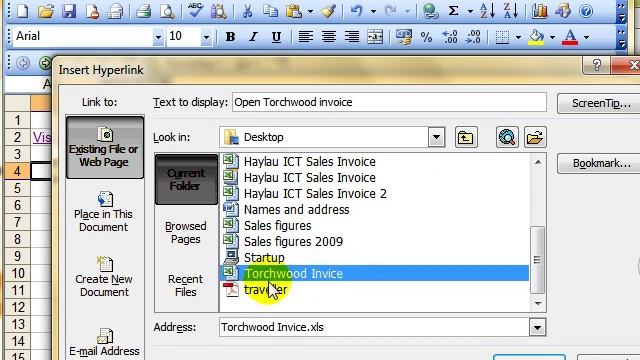Select Existing File or Web Page link type
Viewport: 640px width, 360px height.
tap(105, 147)
